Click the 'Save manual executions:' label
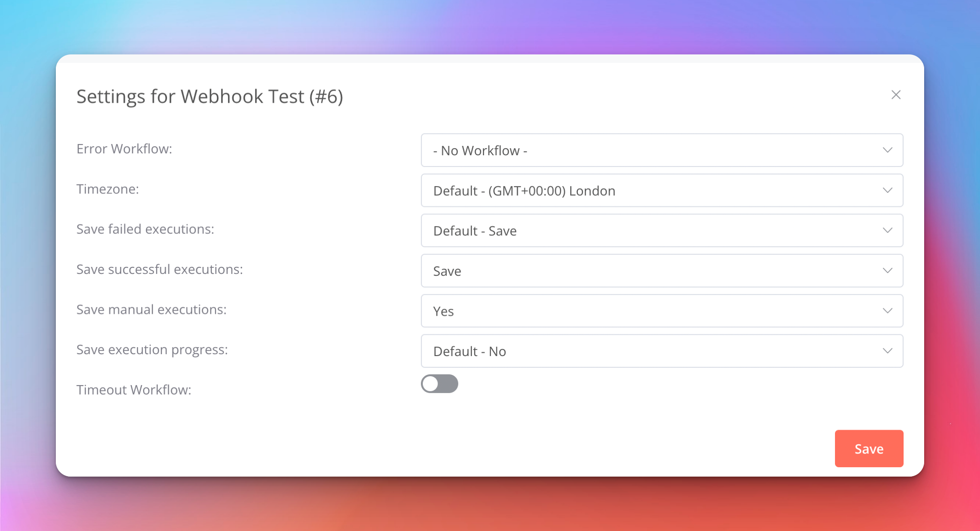The height and width of the screenshot is (531, 980). [x=151, y=310]
